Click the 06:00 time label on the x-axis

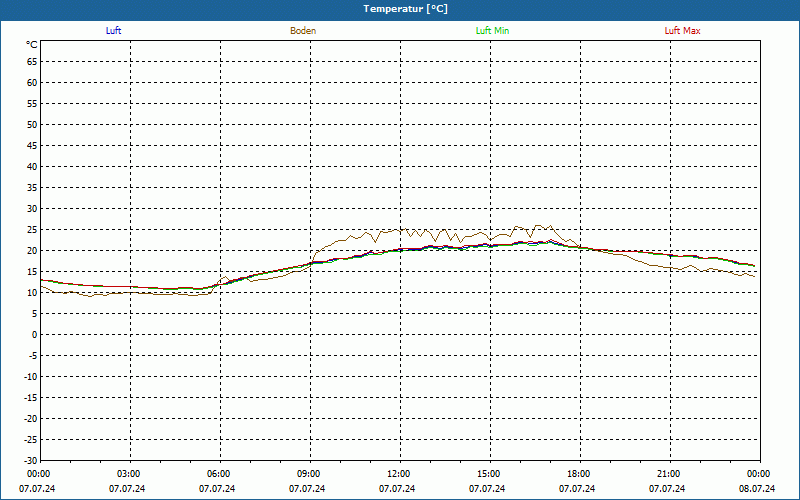pos(220,474)
